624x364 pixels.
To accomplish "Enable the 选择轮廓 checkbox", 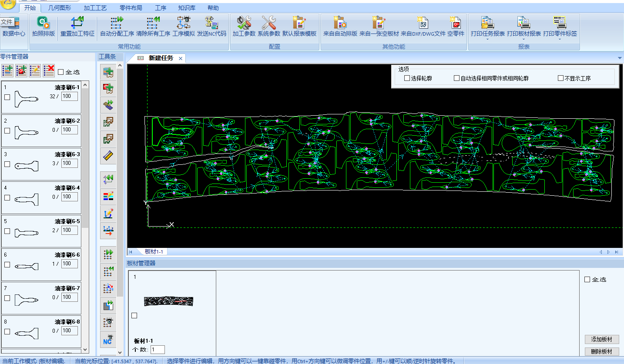I will (407, 78).
